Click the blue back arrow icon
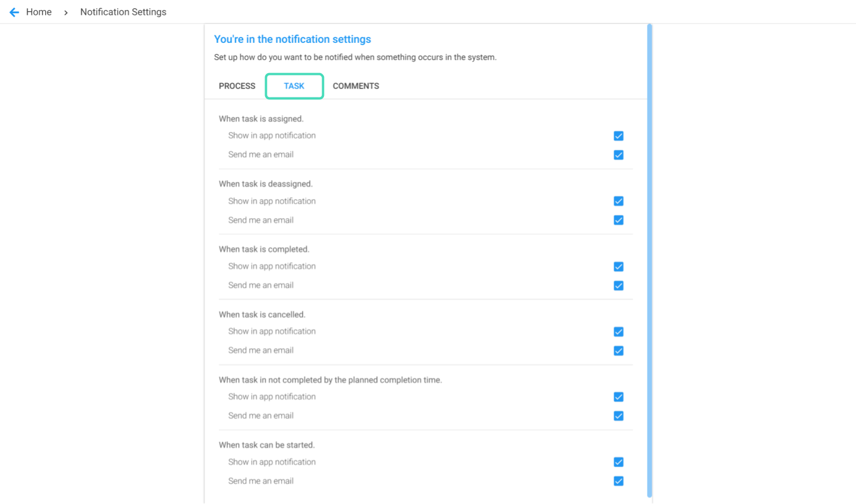This screenshot has height=504, width=856. 14,12
